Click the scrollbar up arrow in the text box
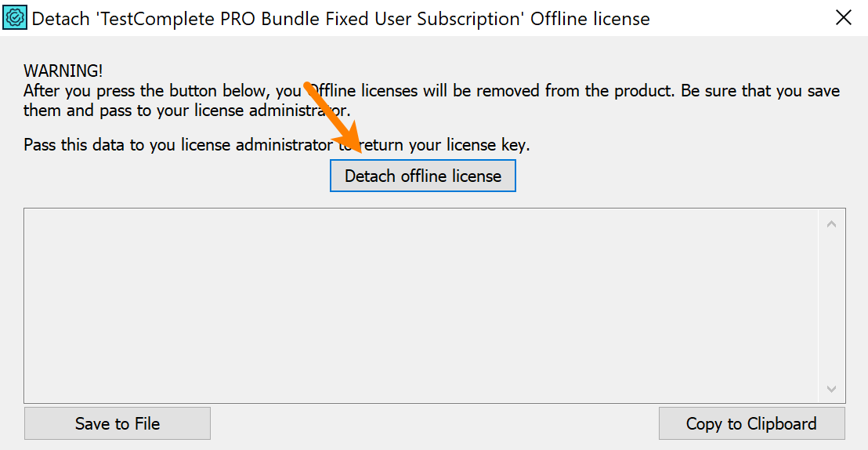Viewport: 868px width, 450px height. 831,224
